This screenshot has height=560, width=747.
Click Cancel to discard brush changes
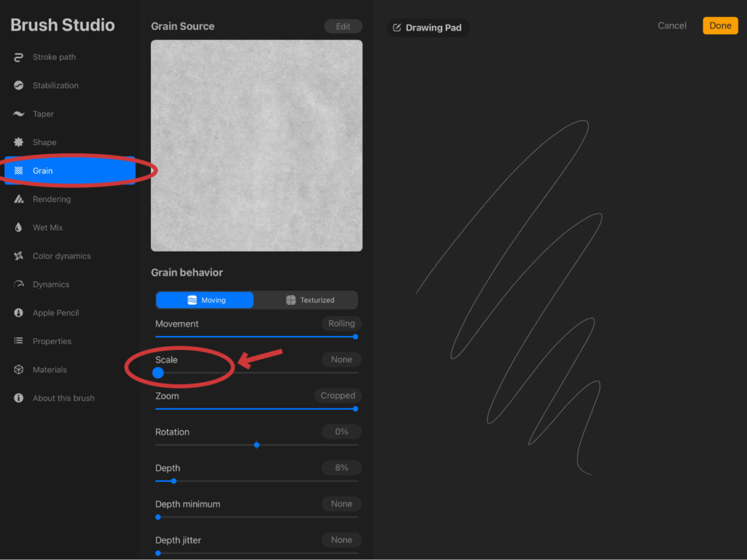[672, 26]
